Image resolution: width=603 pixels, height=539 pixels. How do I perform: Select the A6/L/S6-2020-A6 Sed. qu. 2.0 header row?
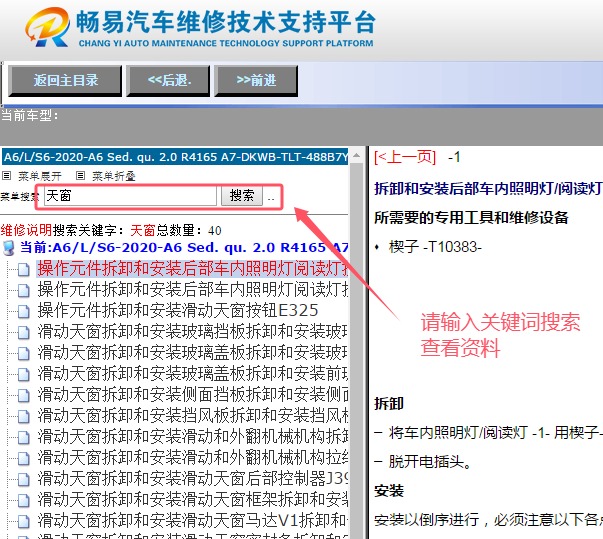pyautogui.click(x=175, y=157)
